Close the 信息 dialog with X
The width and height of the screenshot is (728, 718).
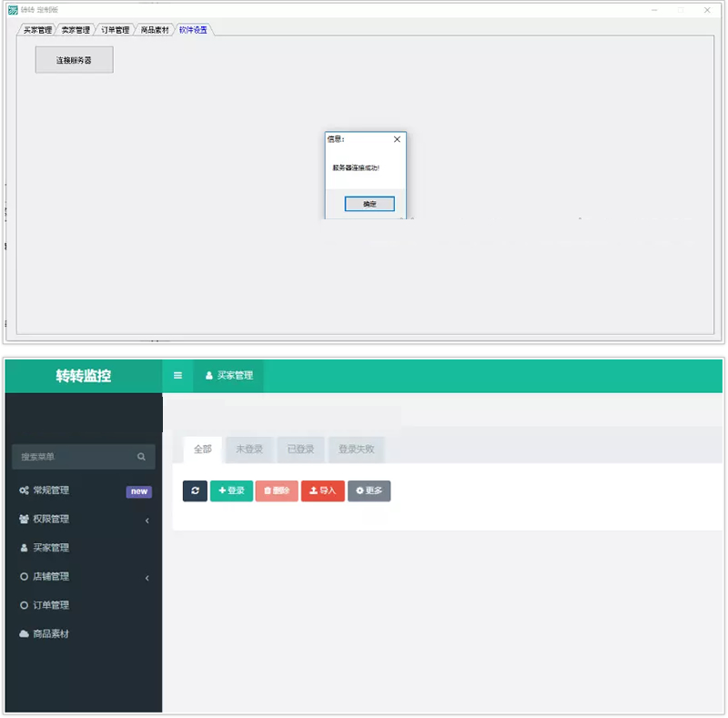pos(396,140)
